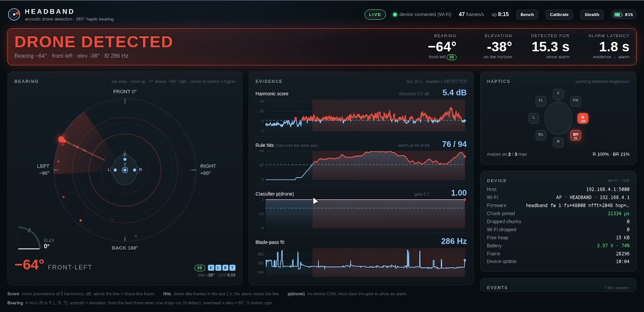Click the 47 frames/s indicator

(x=471, y=15)
